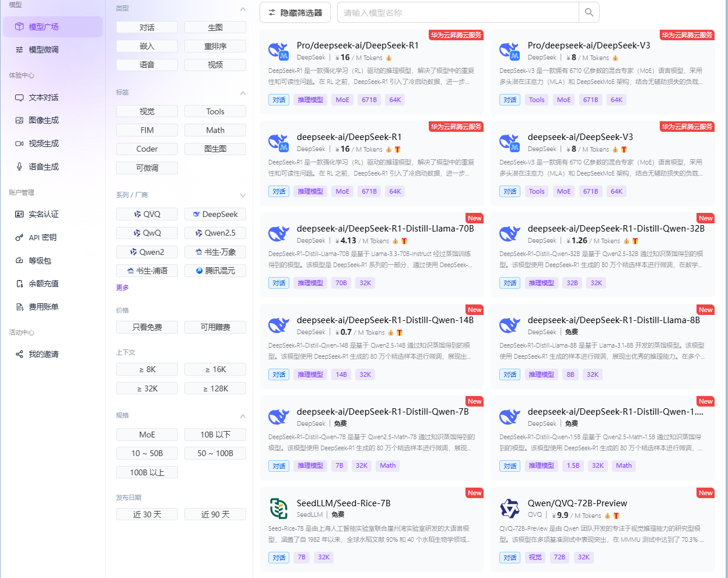Toggle the Coder tag filter
The image size is (728, 578).
tap(147, 149)
